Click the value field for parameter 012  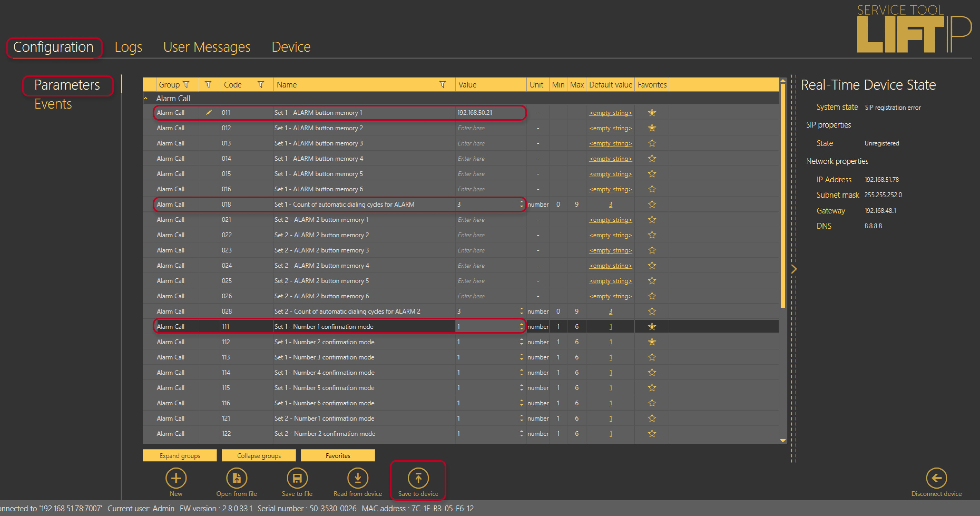[x=490, y=128]
